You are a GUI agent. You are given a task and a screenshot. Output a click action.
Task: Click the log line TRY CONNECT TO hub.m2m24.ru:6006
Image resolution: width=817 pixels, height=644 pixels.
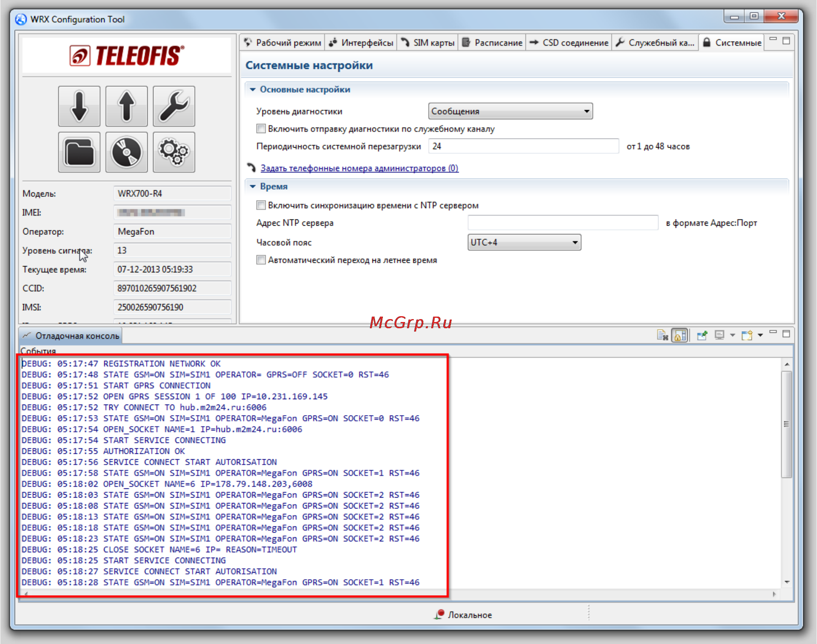144,408
